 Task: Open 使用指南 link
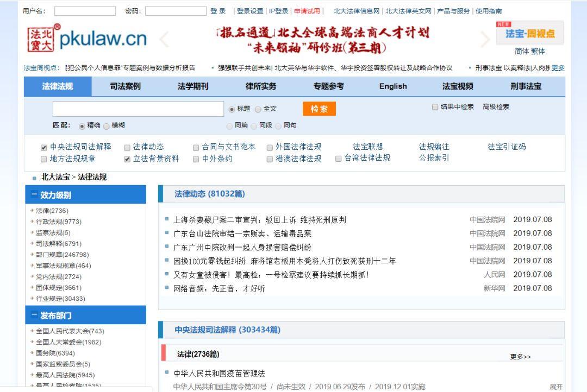489,11
